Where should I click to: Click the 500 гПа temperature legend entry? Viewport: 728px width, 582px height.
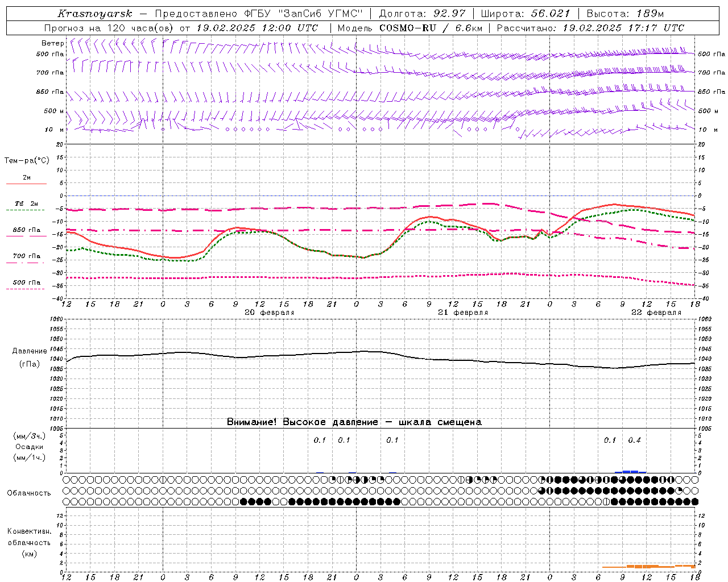click(x=27, y=282)
